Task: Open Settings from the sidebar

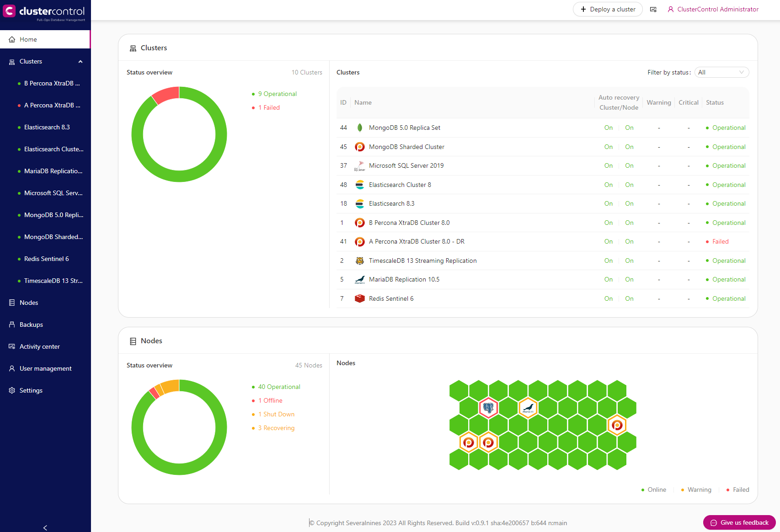Action: coord(31,390)
